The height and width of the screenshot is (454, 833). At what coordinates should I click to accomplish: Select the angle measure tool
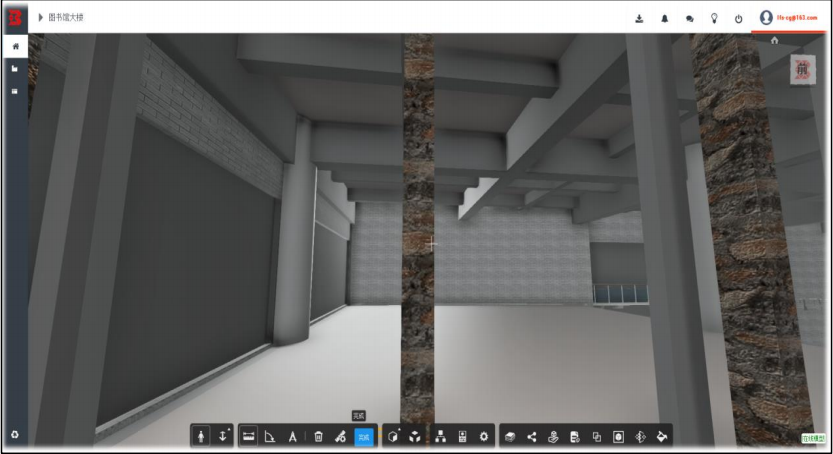pyautogui.click(x=270, y=436)
